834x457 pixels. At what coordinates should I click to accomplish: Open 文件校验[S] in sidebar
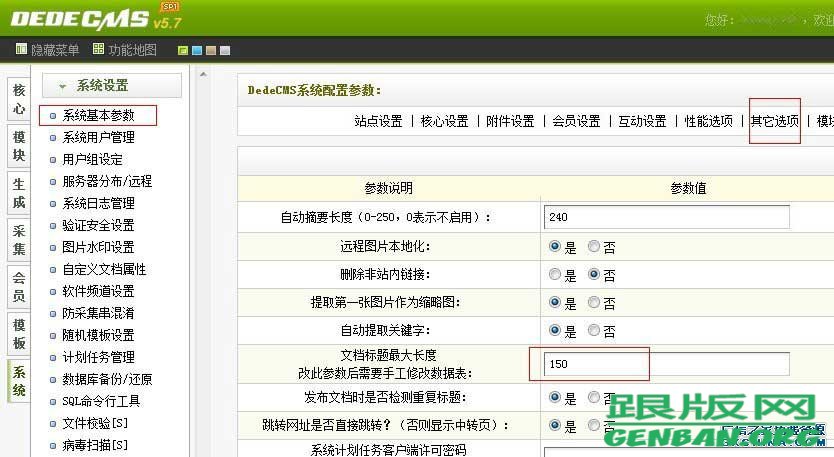[95, 423]
